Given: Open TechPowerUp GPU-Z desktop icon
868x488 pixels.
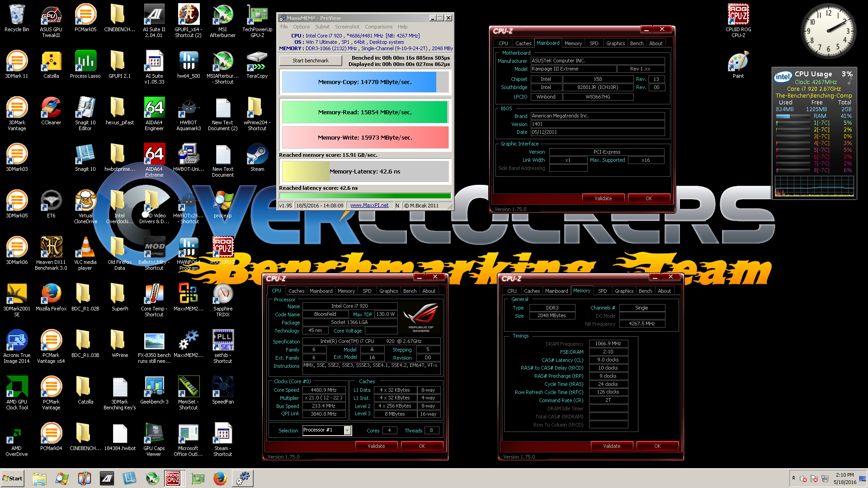Looking at the screenshot, I should tap(257, 21).
